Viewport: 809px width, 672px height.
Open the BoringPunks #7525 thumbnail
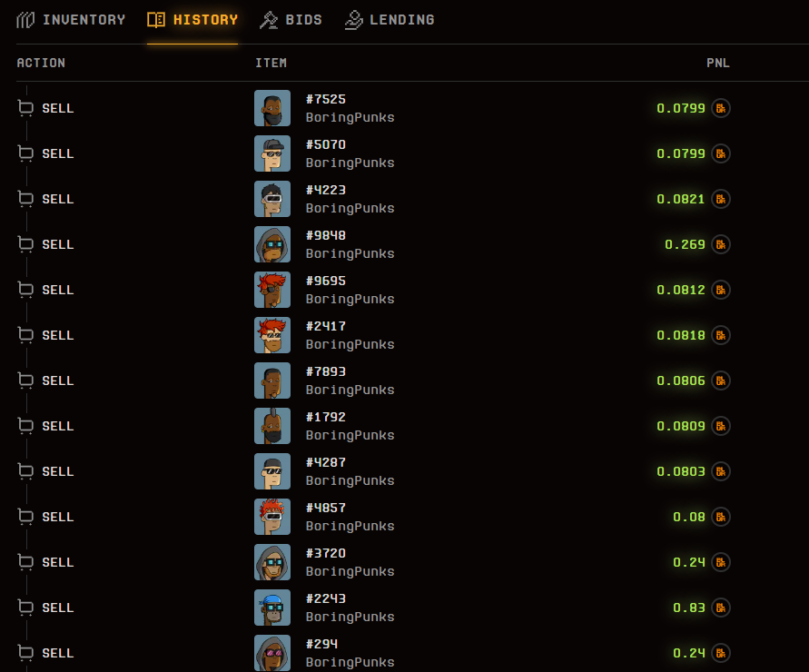click(272, 108)
